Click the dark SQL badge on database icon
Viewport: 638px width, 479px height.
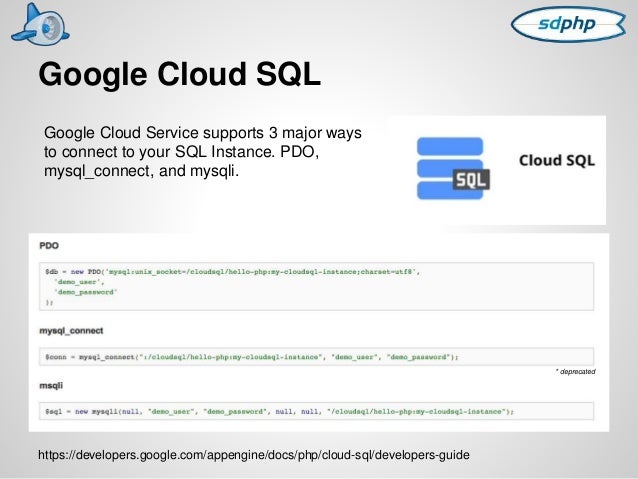coord(471,180)
